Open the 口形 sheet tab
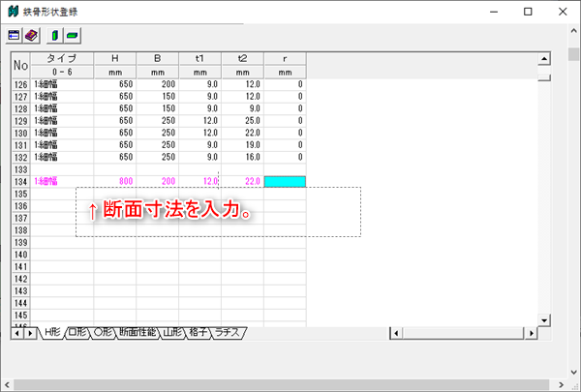 [77, 333]
